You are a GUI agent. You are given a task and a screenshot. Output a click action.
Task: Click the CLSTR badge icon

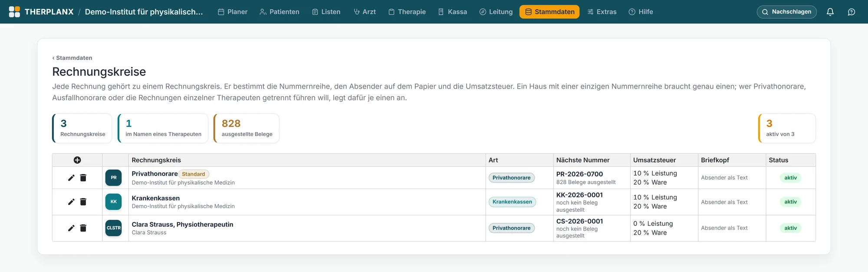click(113, 228)
